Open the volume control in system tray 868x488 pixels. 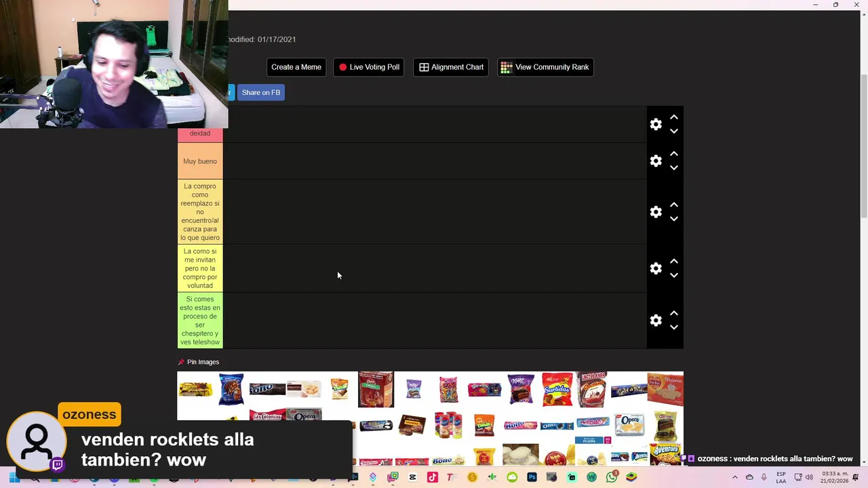[x=809, y=477]
